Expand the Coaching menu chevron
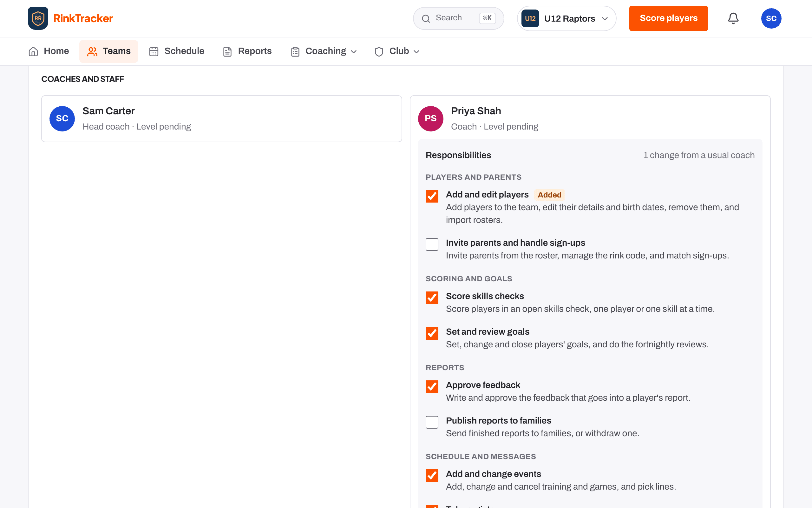 pyautogui.click(x=354, y=52)
